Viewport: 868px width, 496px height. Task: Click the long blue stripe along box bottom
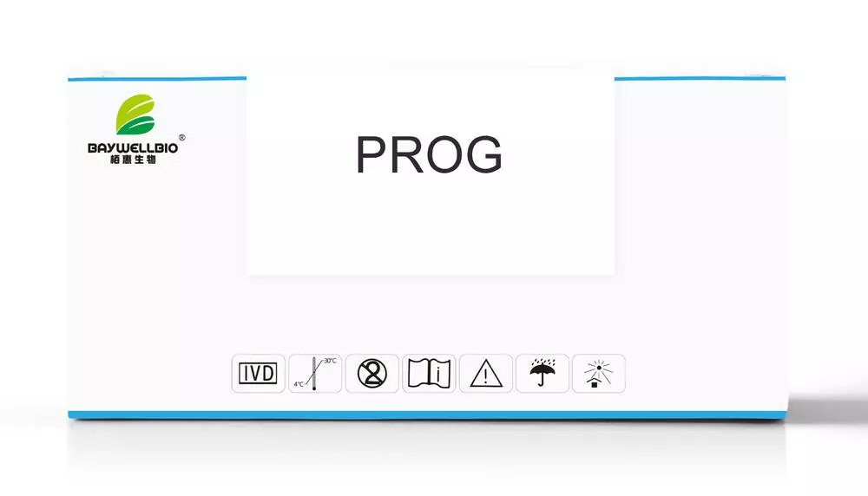coord(426,414)
